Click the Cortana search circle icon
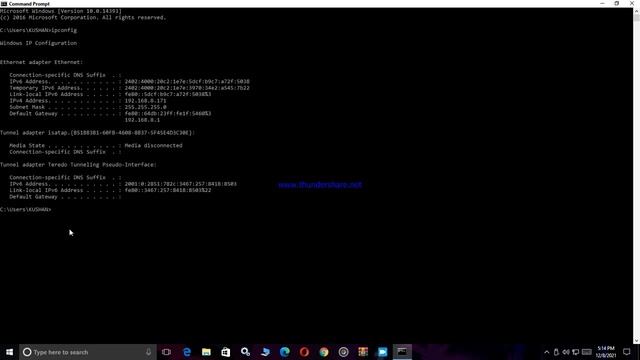The image size is (640, 360). click(x=27, y=352)
